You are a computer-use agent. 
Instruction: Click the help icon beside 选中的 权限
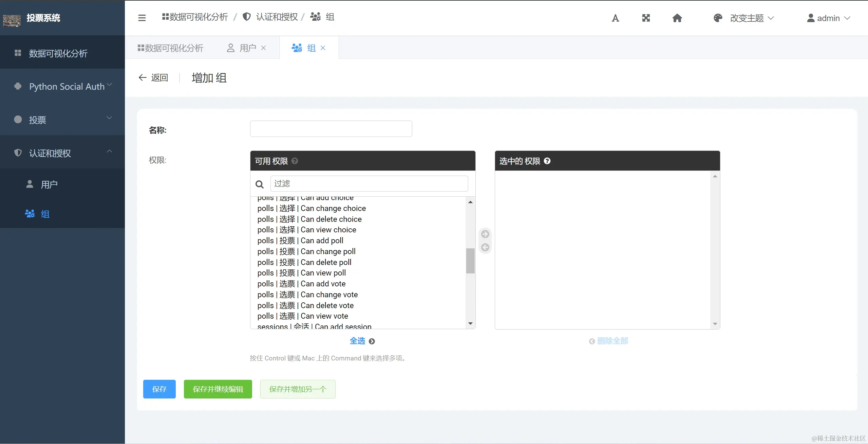[x=547, y=161]
